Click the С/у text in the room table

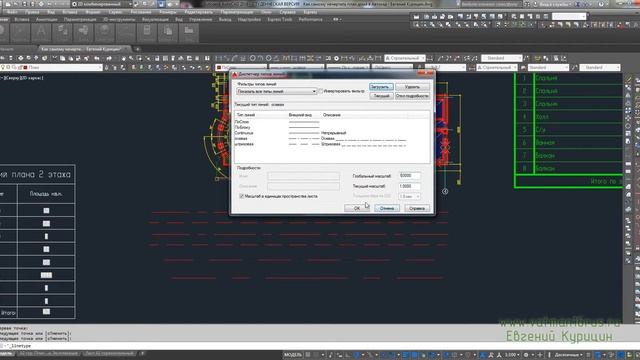tap(540, 130)
